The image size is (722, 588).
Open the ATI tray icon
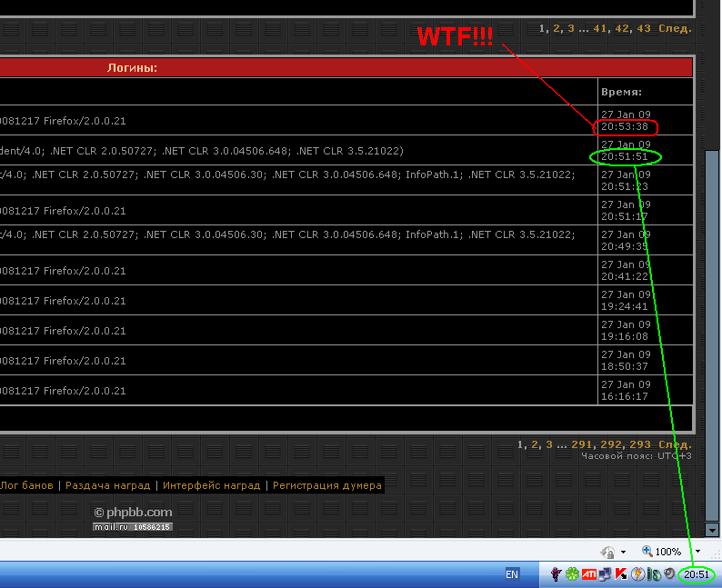point(588,574)
